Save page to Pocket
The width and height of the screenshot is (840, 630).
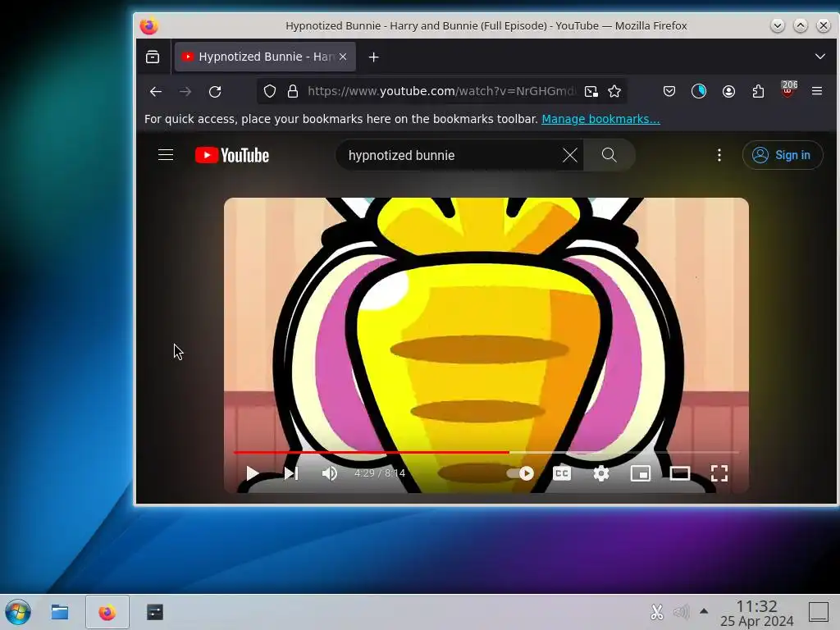(x=669, y=92)
